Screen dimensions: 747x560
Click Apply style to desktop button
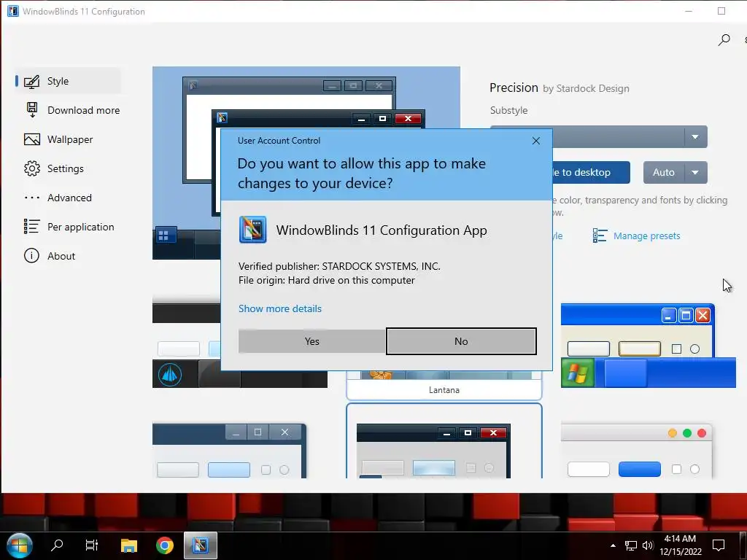[591, 172]
